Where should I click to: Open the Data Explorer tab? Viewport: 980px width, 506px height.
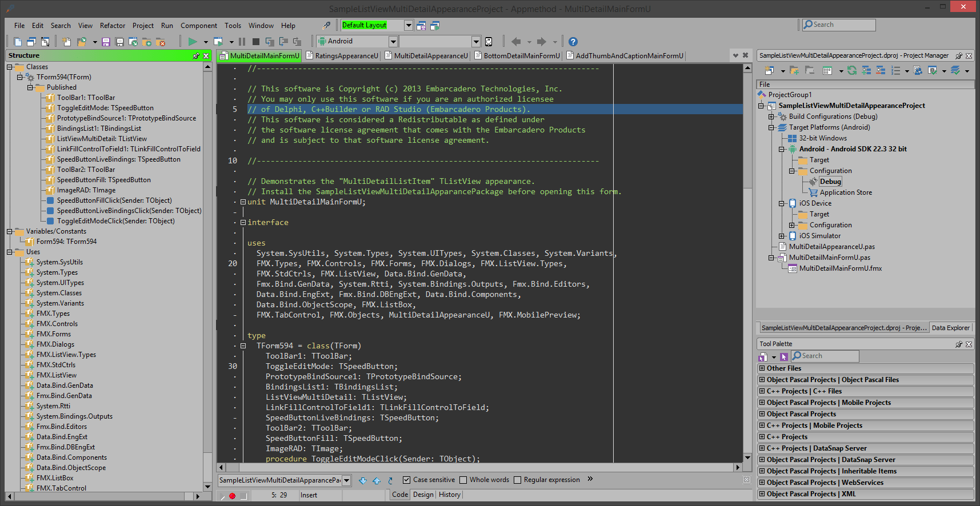pyautogui.click(x=951, y=328)
